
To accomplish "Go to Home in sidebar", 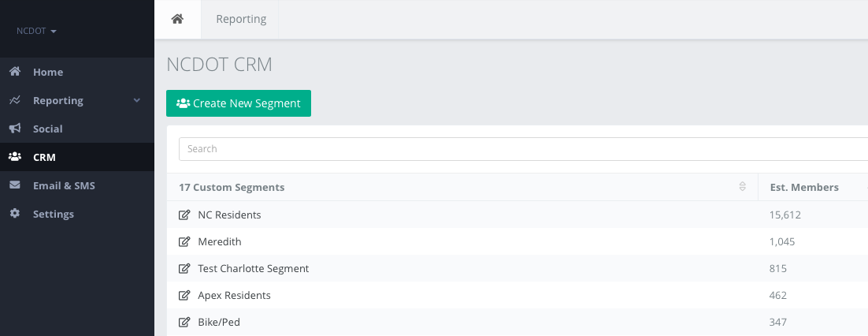I will click(x=48, y=72).
